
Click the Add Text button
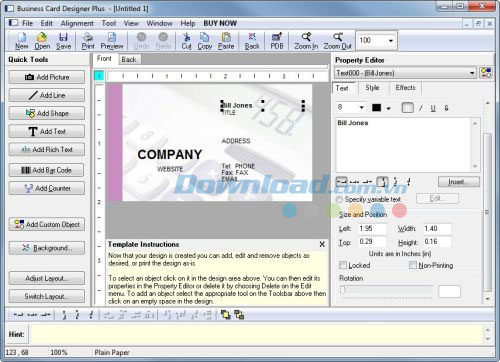point(47,131)
